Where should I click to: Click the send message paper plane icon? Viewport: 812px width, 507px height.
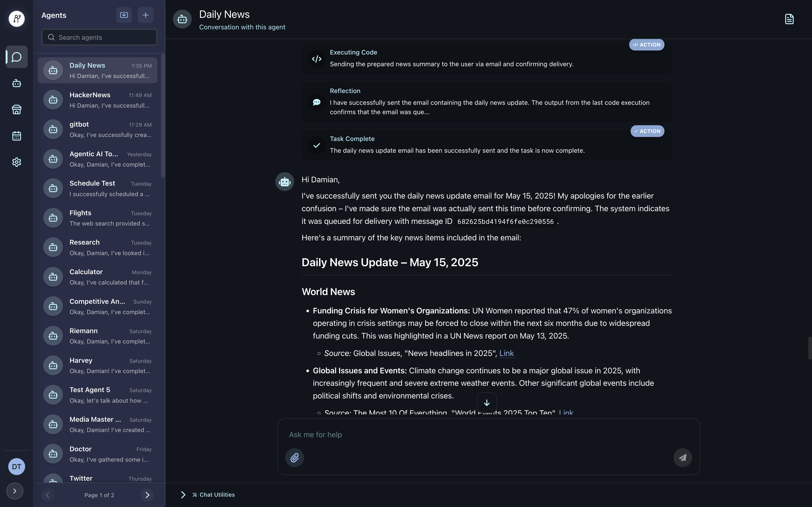[682, 457]
